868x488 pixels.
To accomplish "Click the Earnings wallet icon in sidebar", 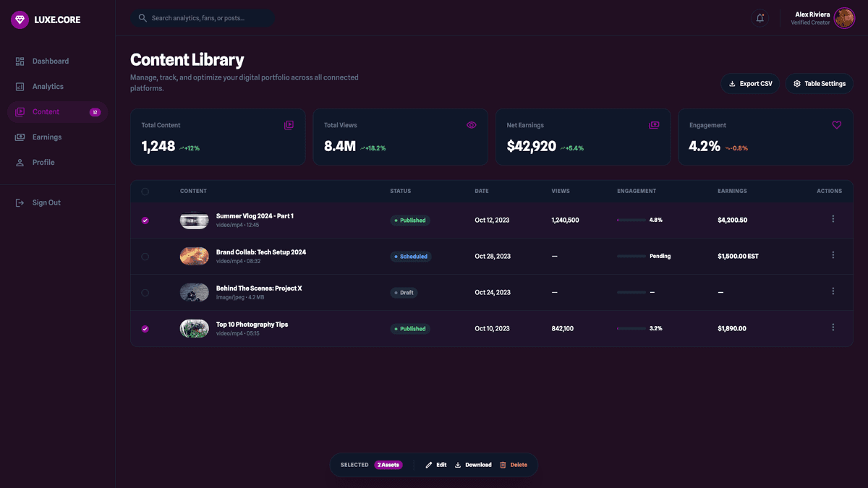I will pyautogui.click(x=22, y=137).
